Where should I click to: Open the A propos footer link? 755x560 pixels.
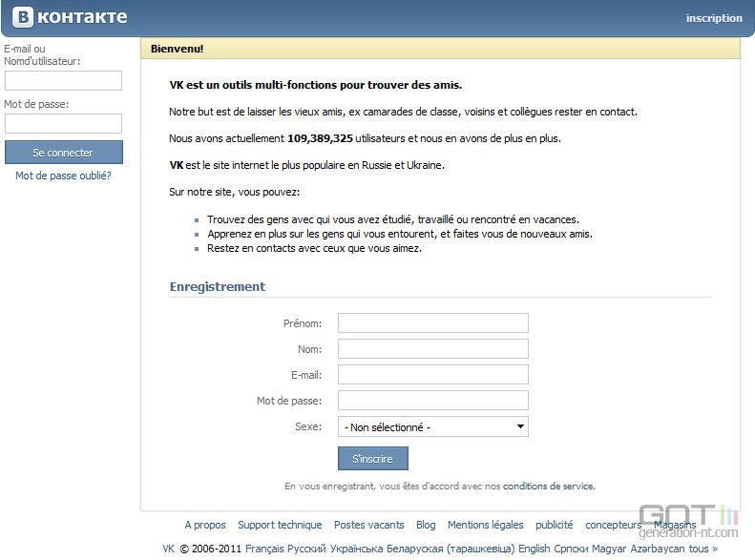pos(205,525)
